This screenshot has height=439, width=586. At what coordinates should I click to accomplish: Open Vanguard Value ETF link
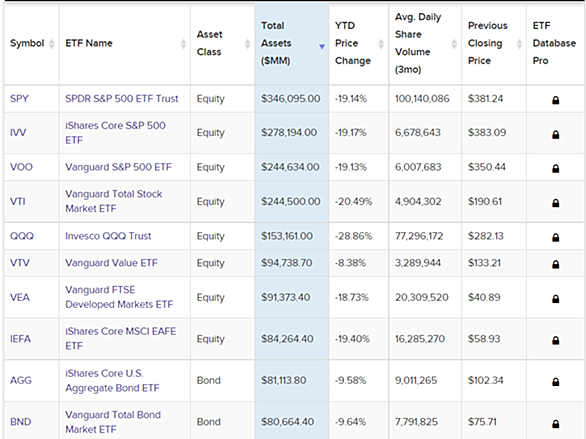pyautogui.click(x=111, y=263)
